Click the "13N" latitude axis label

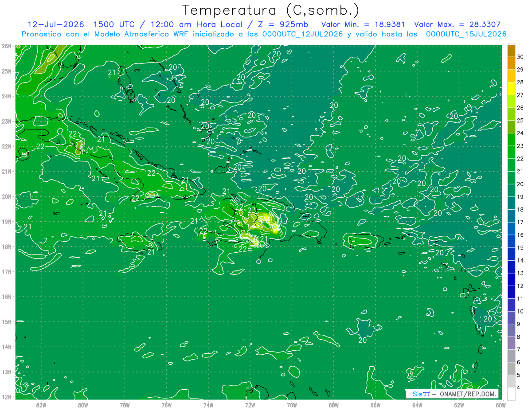[6, 372]
